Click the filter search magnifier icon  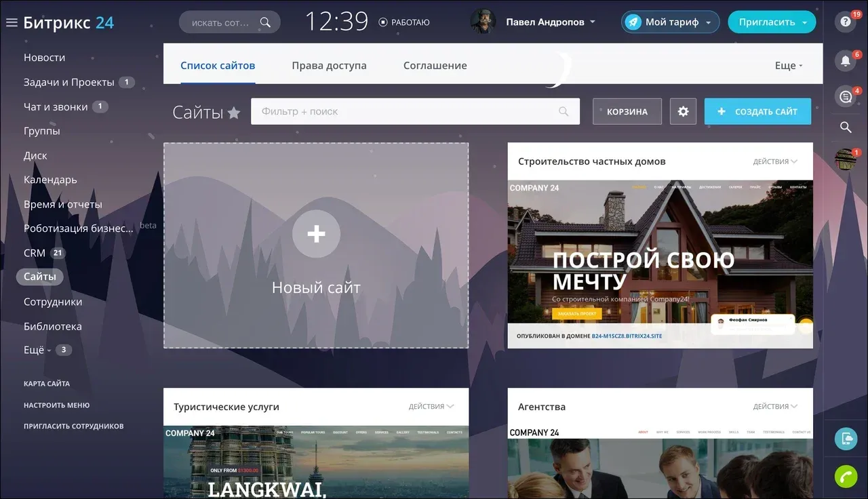[x=564, y=111]
